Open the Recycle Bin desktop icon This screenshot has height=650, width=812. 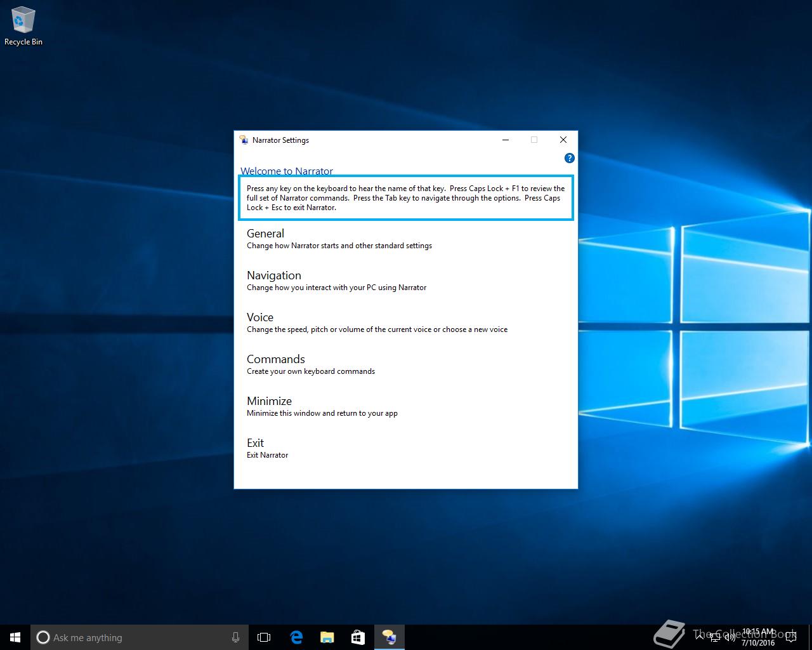click(23, 27)
